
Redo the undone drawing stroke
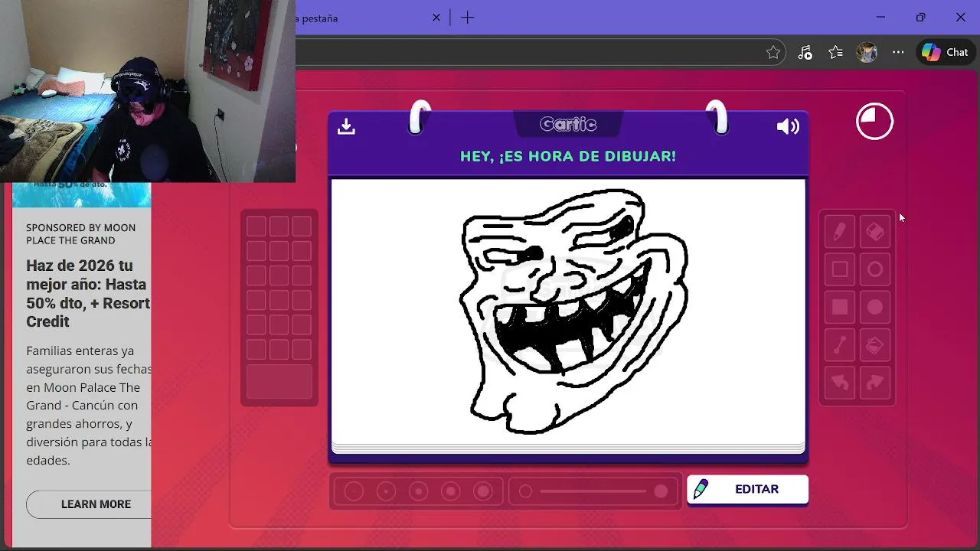pyautogui.click(x=875, y=383)
